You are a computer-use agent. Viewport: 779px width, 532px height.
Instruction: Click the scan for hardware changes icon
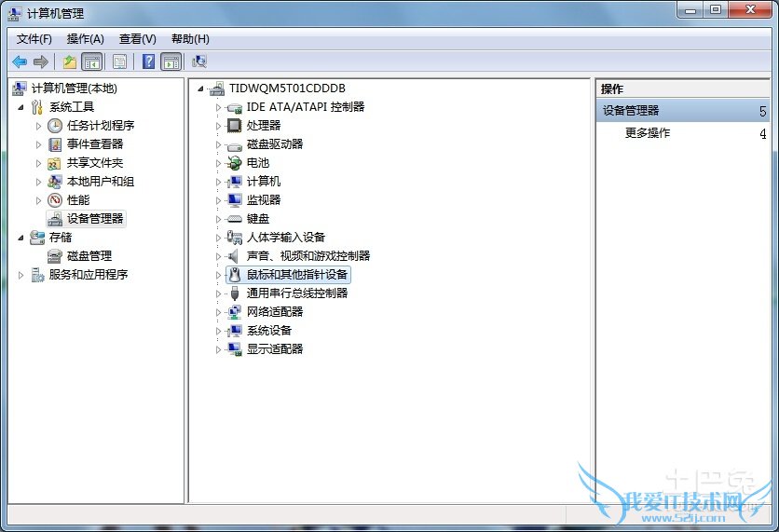point(199,61)
